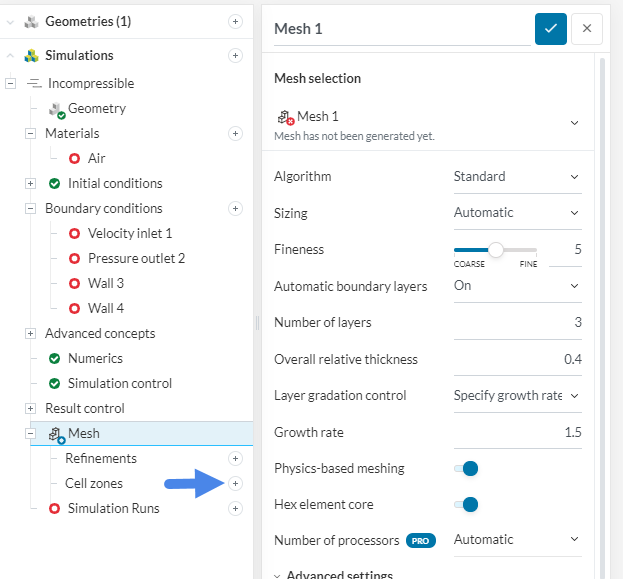Viewport: 623px width, 579px height.
Task: Close the Mesh 1 settings panel
Action: (587, 29)
